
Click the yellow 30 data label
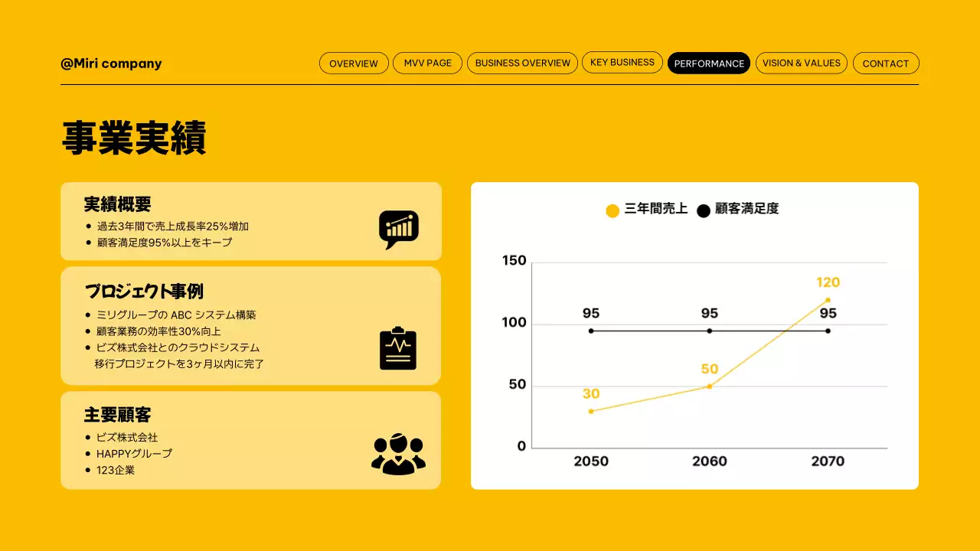(x=590, y=394)
